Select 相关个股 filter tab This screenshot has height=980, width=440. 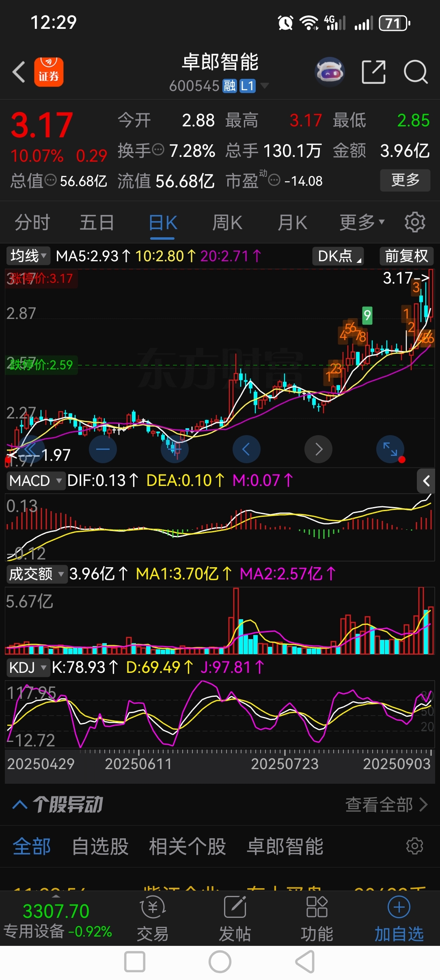[188, 846]
